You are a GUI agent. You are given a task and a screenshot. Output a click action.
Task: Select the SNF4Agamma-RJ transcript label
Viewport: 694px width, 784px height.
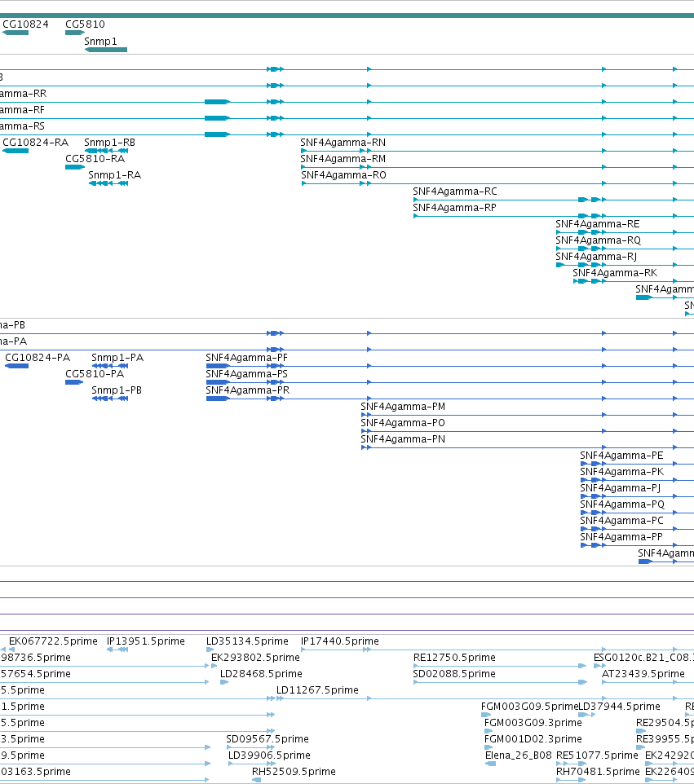(x=596, y=257)
